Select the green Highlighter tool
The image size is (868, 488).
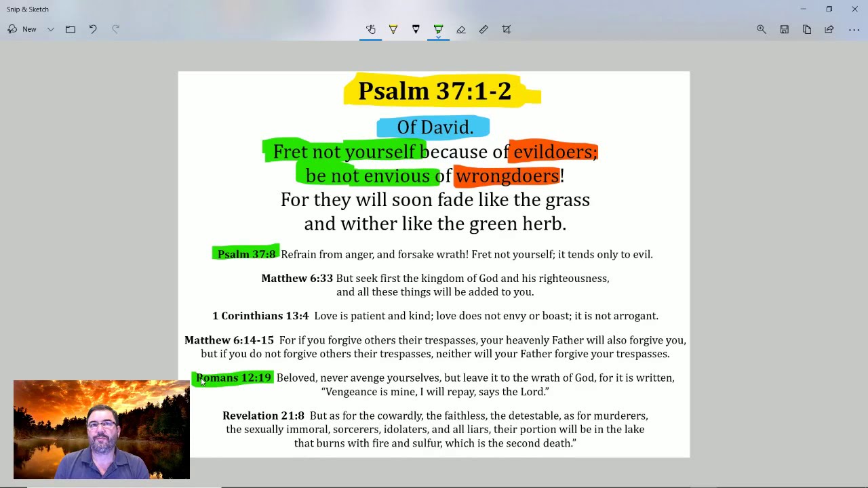click(439, 29)
